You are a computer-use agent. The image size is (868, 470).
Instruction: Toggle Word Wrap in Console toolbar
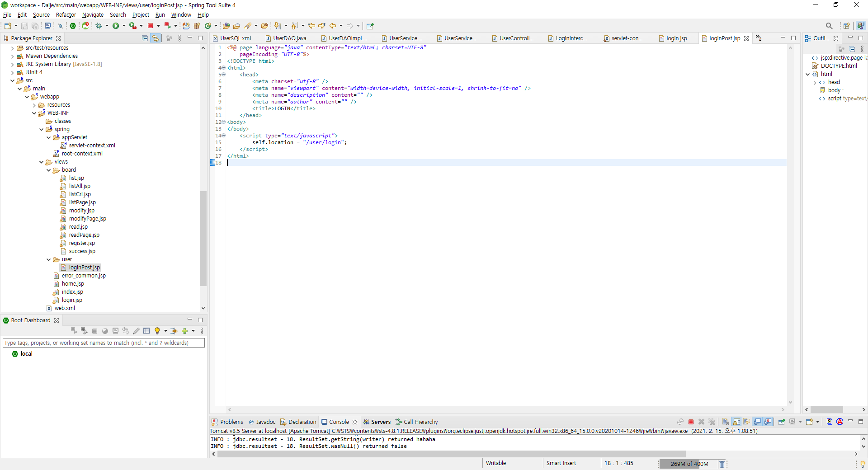747,422
